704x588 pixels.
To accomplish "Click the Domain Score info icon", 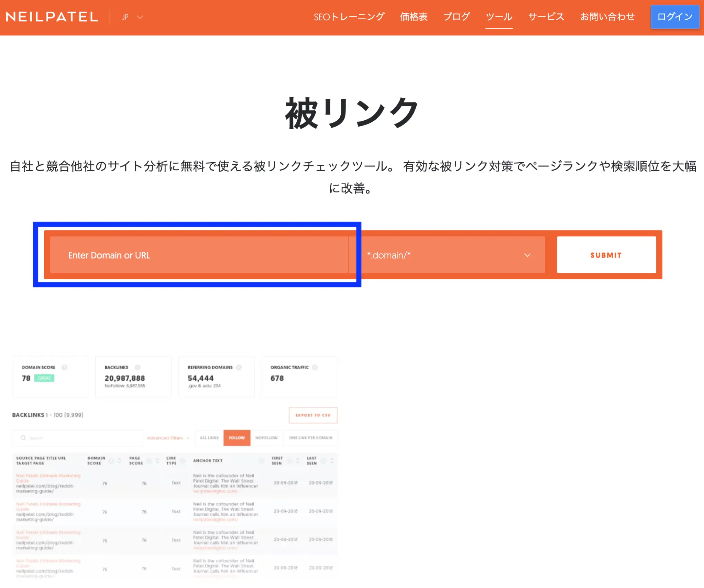I will (64, 367).
